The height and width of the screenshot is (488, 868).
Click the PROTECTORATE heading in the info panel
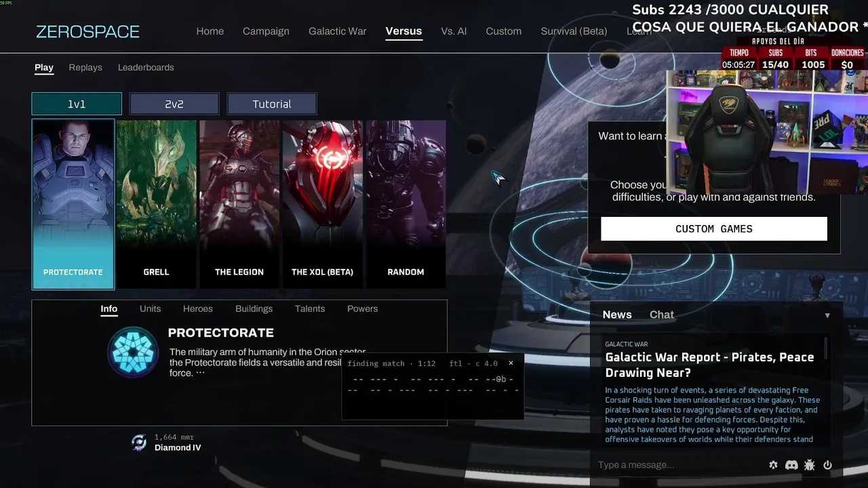pyautogui.click(x=221, y=333)
